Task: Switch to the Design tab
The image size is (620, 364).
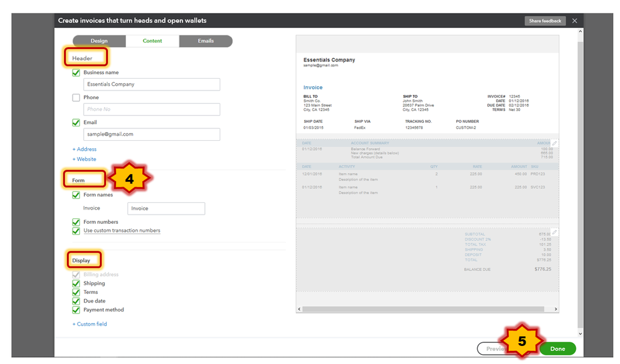Action: click(99, 41)
